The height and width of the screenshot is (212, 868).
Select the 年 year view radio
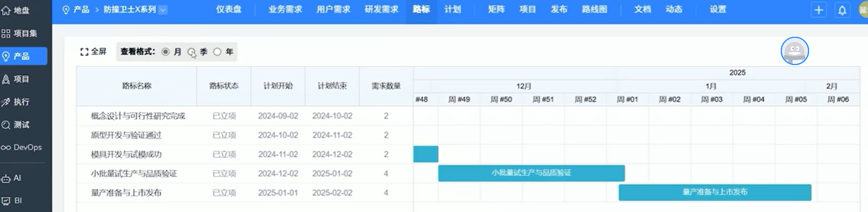tap(218, 52)
